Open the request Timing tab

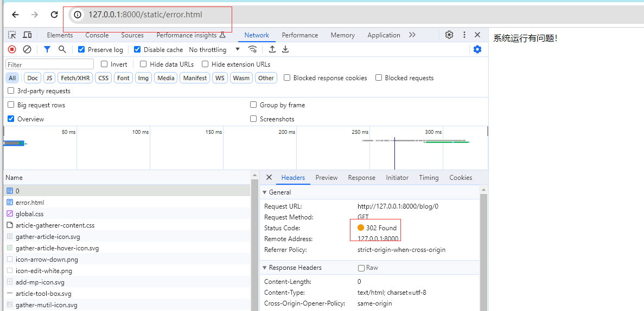tap(429, 178)
